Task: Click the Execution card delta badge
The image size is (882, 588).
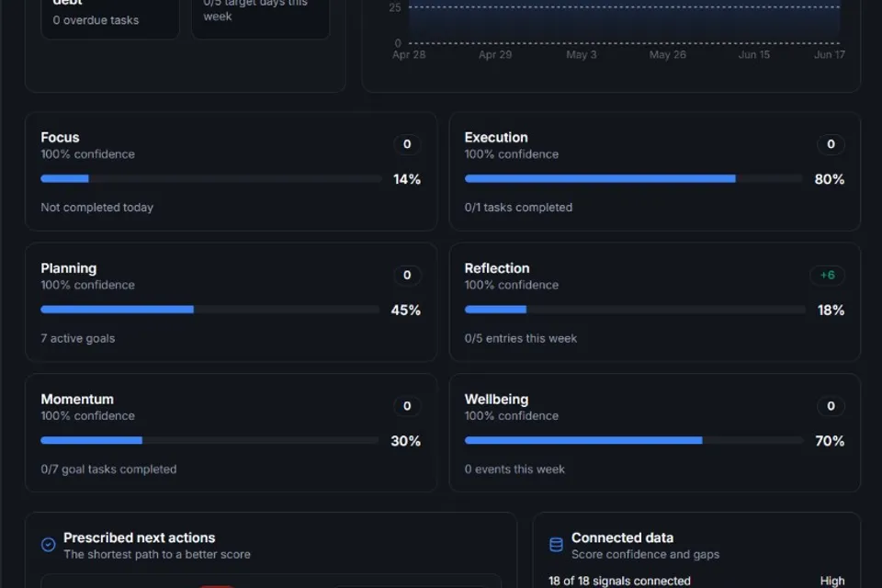Action: click(x=831, y=144)
